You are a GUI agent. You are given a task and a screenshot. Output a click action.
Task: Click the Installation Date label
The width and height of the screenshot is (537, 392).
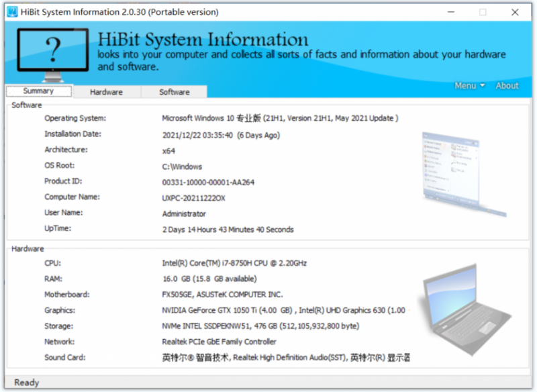(x=72, y=134)
